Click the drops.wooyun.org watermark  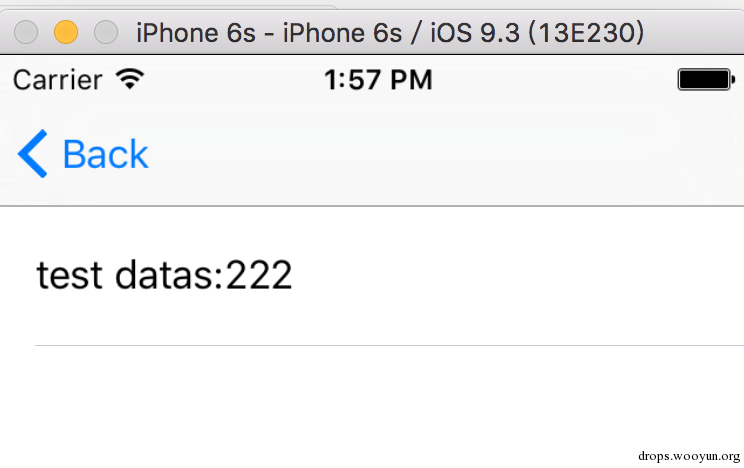click(x=688, y=453)
